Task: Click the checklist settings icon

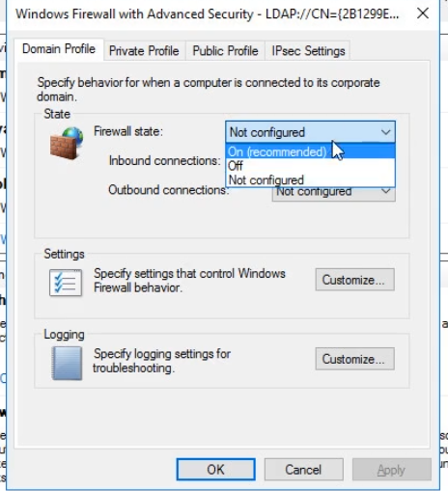Action: [x=66, y=283]
